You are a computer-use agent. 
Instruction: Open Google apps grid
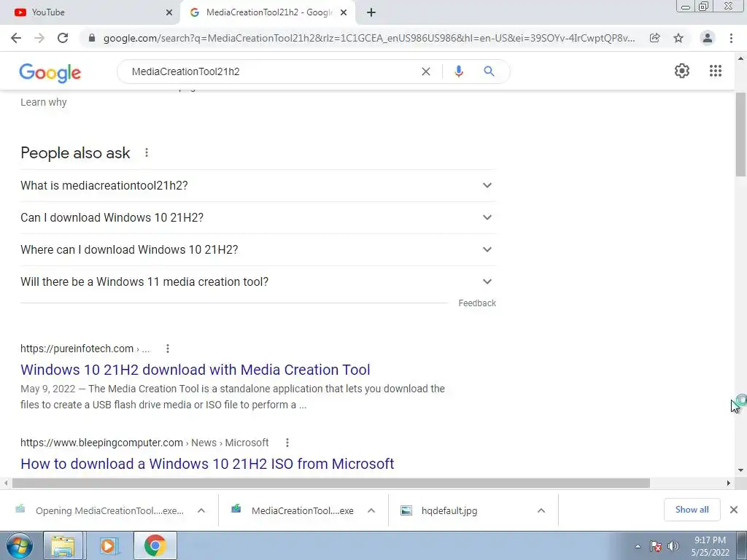click(715, 71)
